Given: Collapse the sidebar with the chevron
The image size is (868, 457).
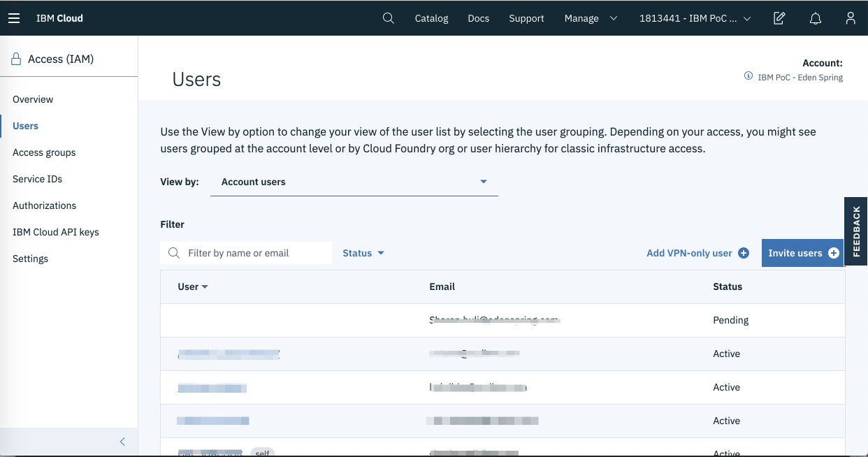Looking at the screenshot, I should click(122, 442).
